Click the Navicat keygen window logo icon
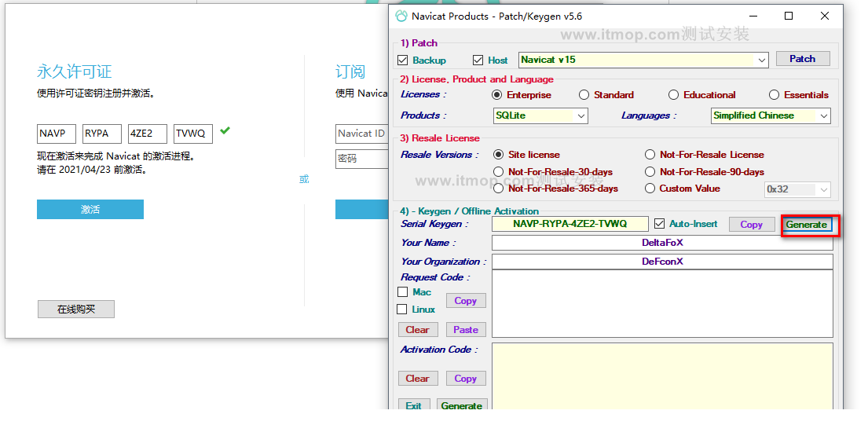 [401, 16]
